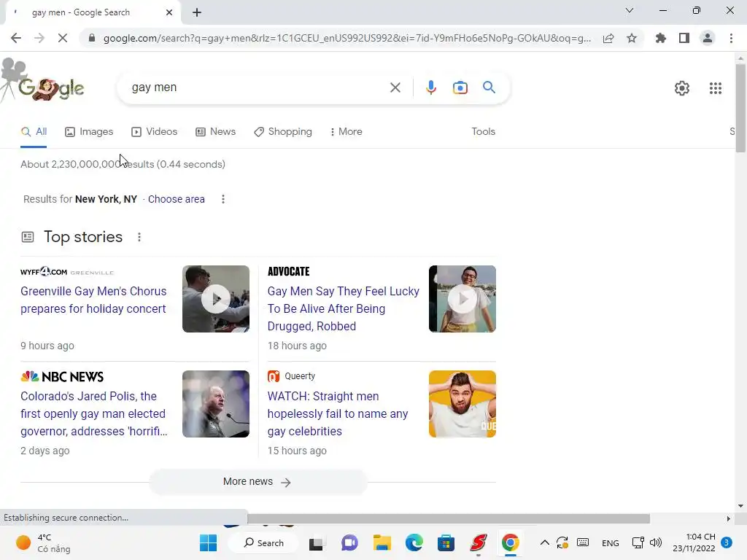Click the network display tray icon
Image resolution: width=747 pixels, height=560 pixels.
coord(638,542)
